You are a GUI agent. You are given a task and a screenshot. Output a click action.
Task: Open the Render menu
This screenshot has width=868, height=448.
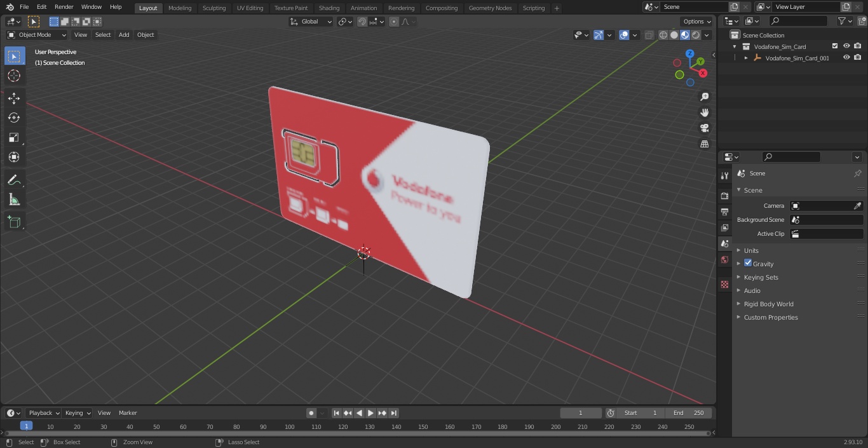pyautogui.click(x=64, y=7)
